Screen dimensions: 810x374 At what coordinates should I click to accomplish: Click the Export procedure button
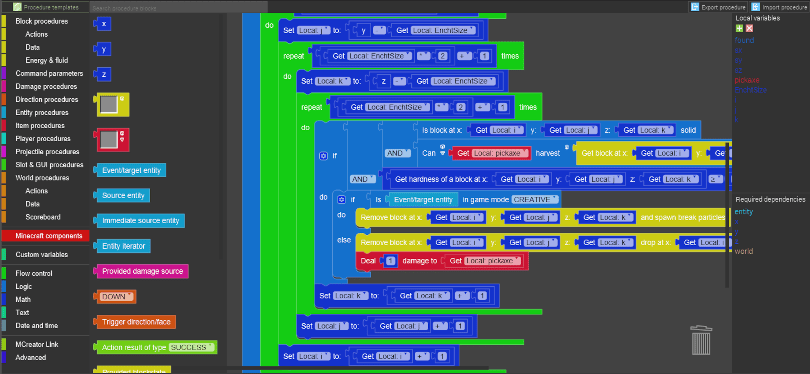coord(718,7)
